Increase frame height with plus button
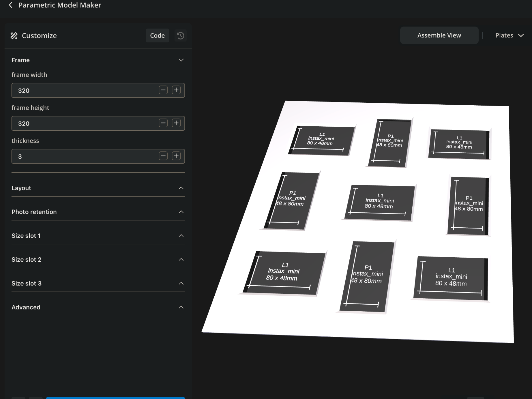This screenshot has height=399, width=532. [176, 123]
